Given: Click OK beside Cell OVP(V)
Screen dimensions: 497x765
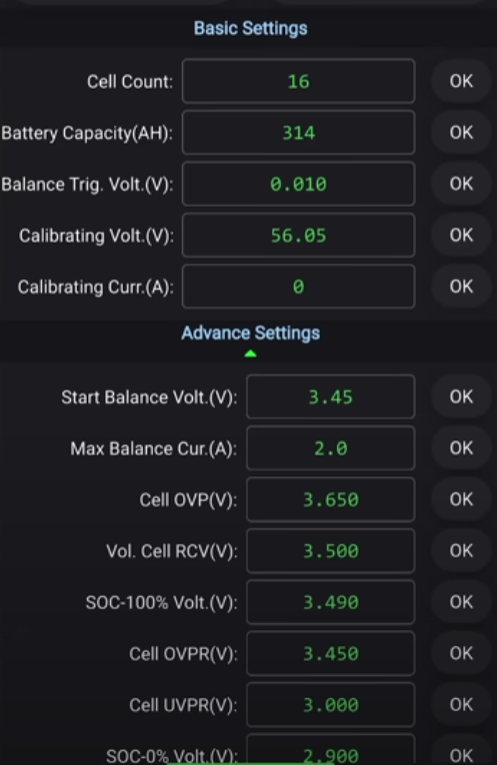Looking at the screenshot, I should pyautogui.click(x=461, y=499).
